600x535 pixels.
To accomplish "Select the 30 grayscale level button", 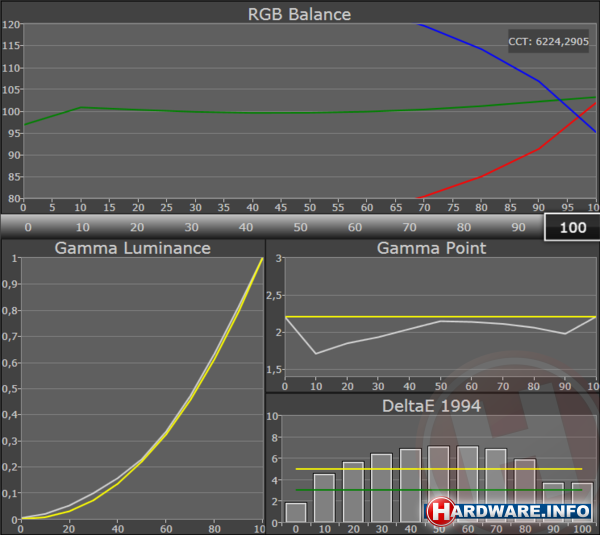I will (x=191, y=227).
